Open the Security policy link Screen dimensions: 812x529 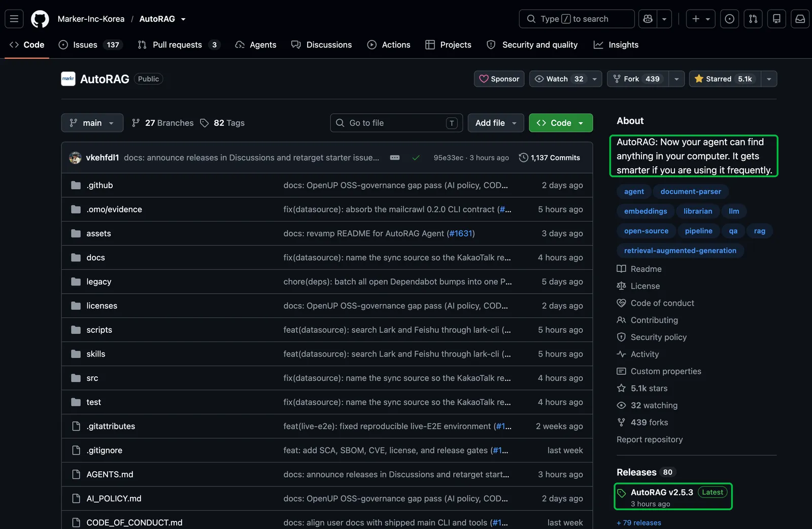pos(652,337)
